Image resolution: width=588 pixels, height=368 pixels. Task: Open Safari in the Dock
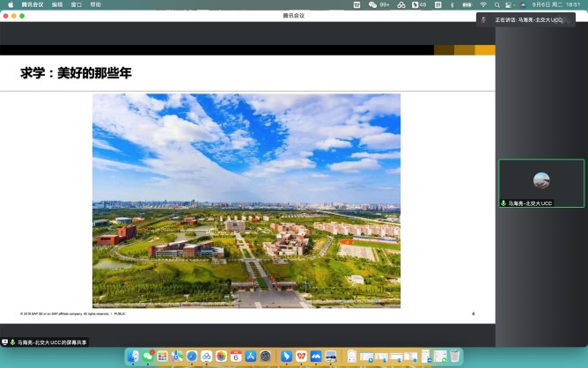click(191, 356)
